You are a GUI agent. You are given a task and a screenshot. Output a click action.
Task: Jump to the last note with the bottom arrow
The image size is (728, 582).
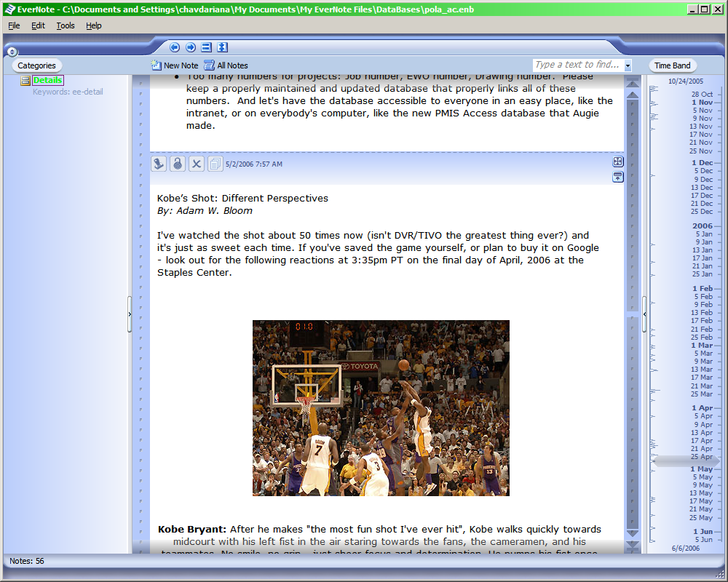pos(633,545)
